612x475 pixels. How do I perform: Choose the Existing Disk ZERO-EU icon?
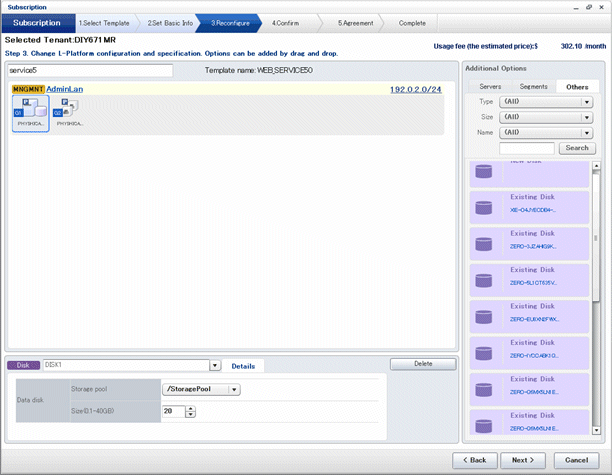[484, 317]
